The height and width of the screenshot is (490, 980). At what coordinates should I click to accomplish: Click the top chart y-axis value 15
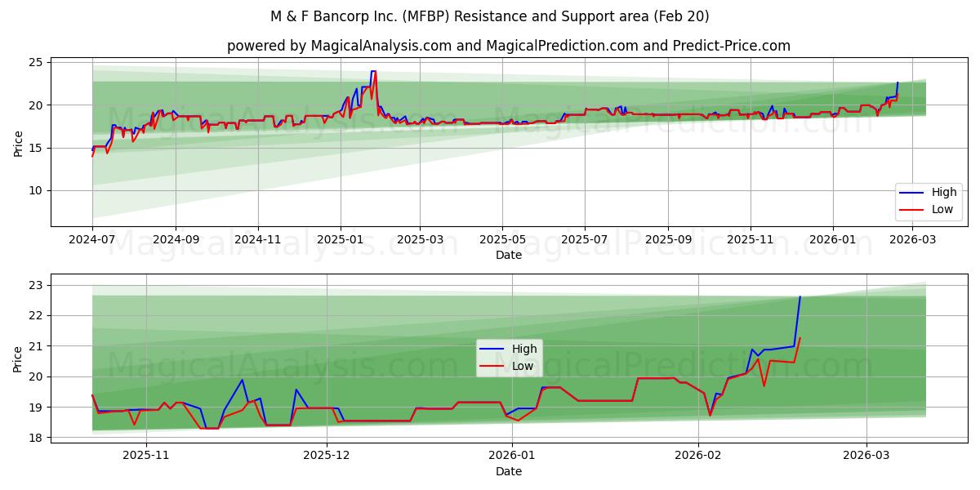click(37, 148)
